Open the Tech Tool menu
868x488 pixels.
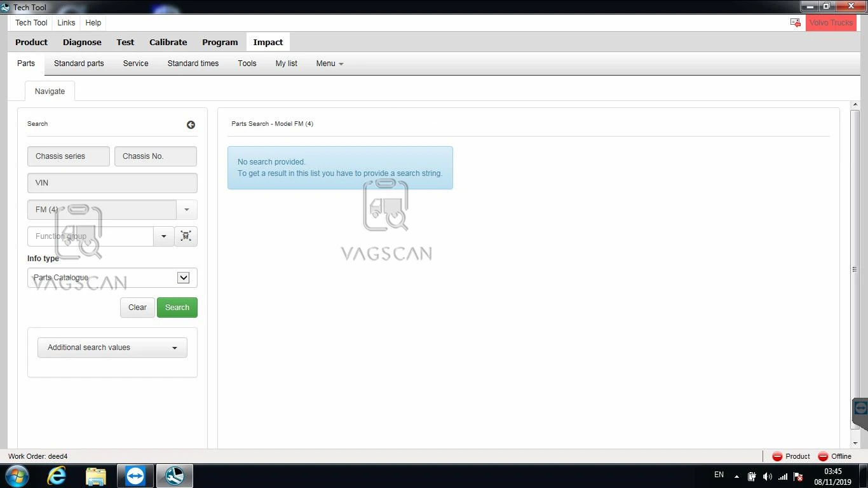31,23
